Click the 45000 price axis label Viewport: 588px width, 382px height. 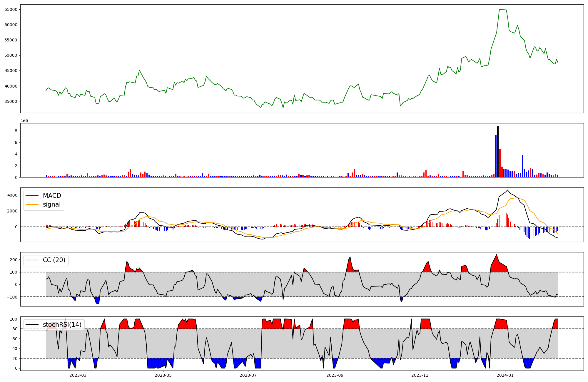(x=11, y=71)
